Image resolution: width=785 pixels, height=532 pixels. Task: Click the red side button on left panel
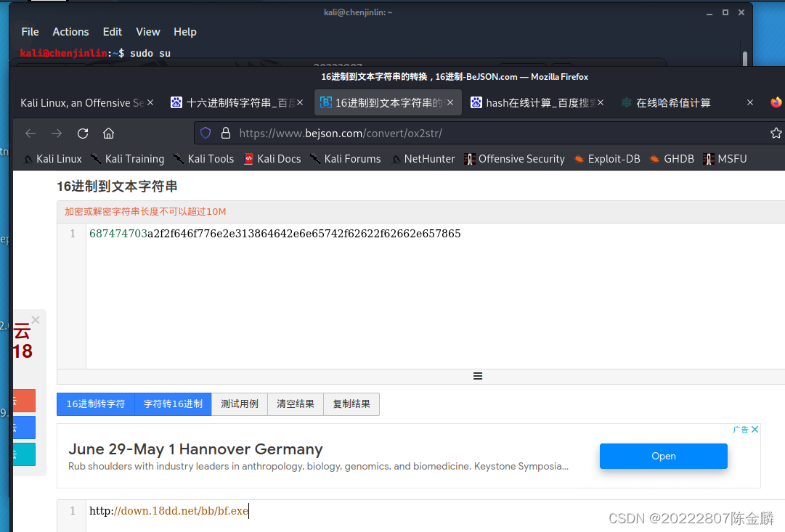point(24,401)
